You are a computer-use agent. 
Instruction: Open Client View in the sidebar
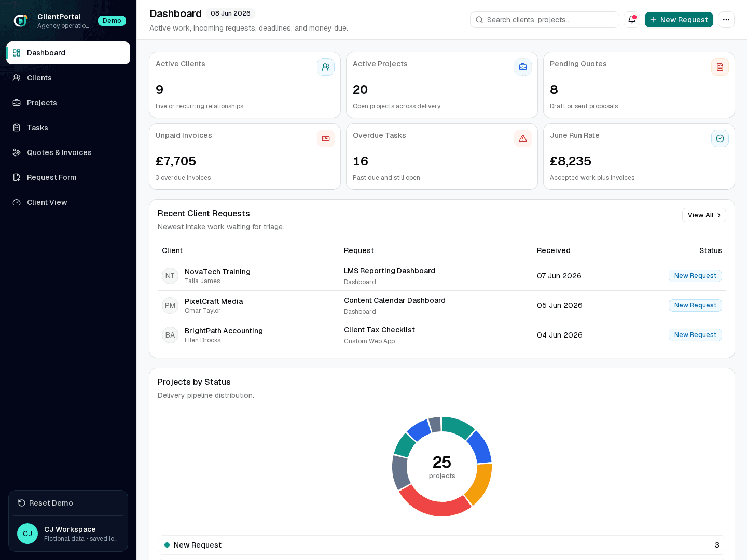tap(68, 202)
